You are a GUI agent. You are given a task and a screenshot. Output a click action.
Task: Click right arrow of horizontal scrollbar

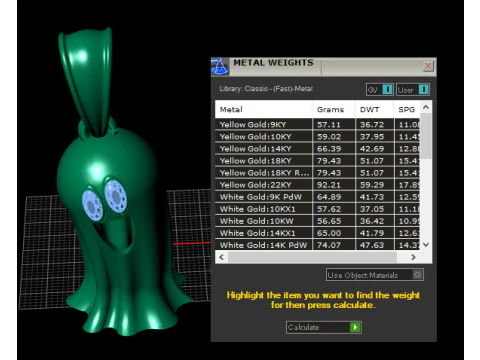tap(413, 257)
